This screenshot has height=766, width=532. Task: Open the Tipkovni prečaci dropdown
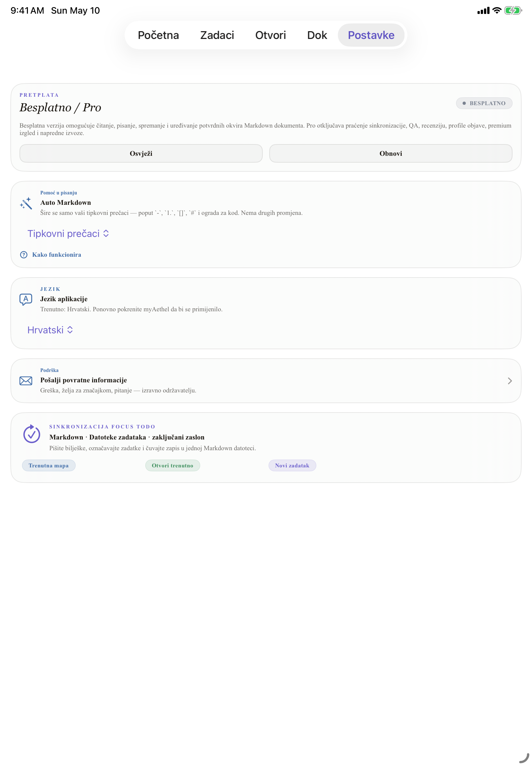tap(68, 233)
